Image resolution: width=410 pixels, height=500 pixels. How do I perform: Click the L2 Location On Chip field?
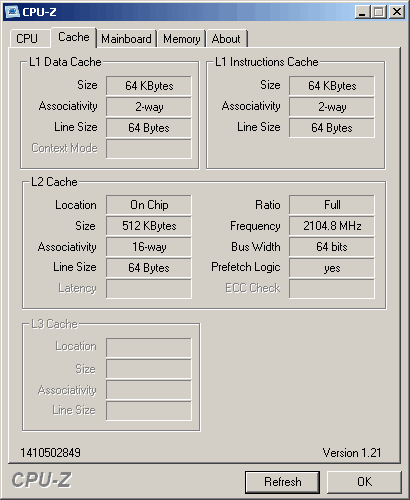[149, 205]
